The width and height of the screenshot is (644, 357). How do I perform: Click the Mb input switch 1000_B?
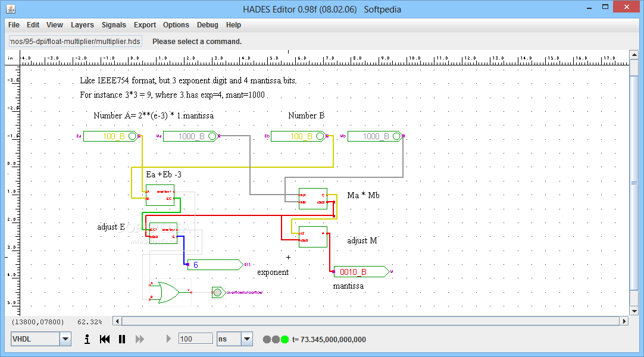375,136
